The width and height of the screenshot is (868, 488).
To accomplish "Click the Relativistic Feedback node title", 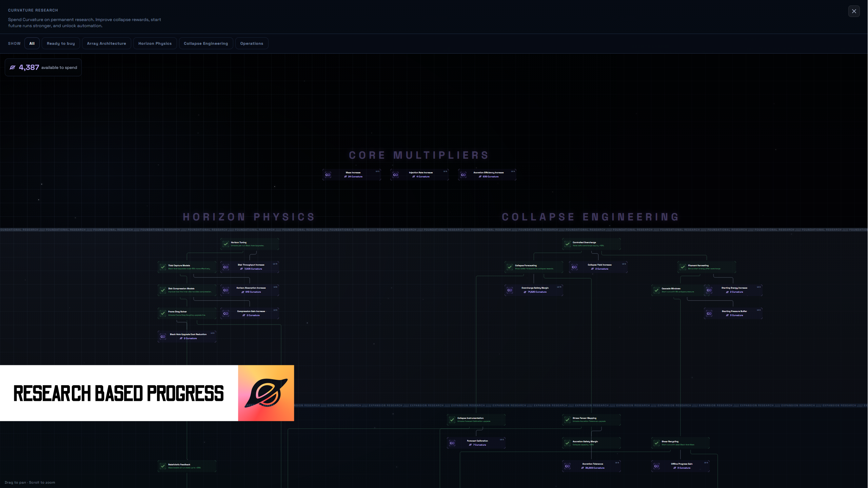I will coord(179,465).
